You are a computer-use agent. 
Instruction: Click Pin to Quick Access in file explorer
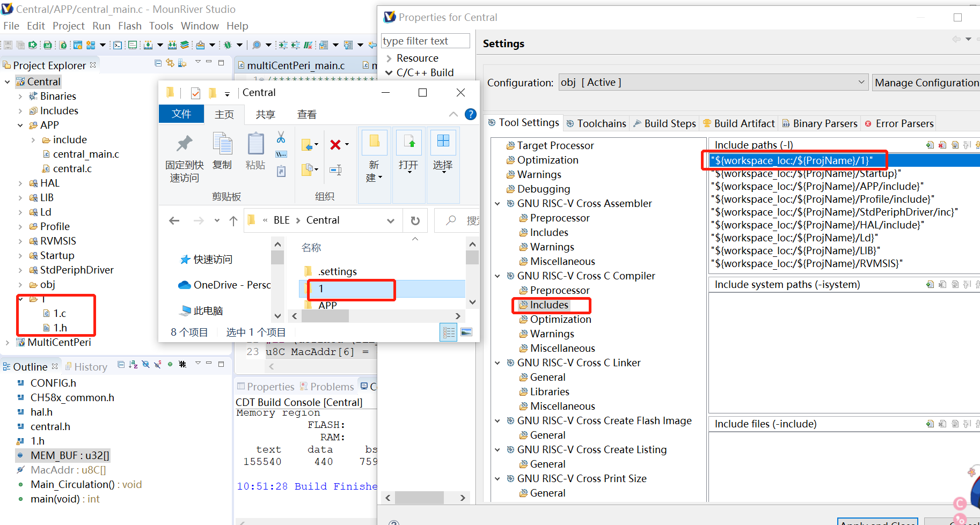coord(184,158)
